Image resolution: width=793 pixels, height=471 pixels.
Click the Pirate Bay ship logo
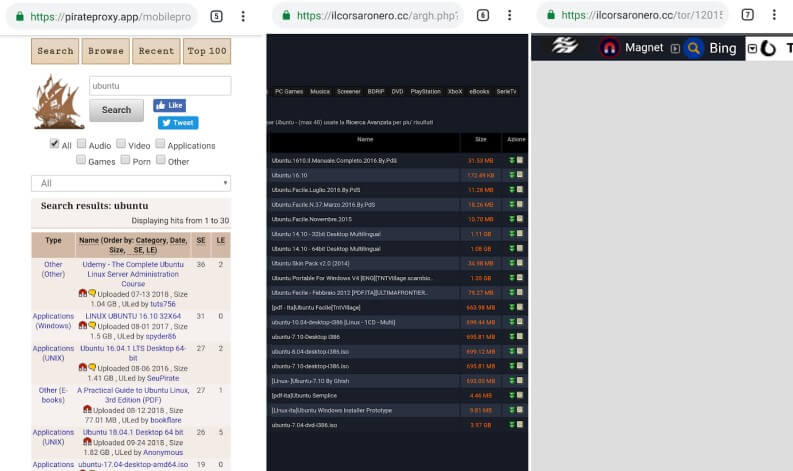(x=58, y=101)
